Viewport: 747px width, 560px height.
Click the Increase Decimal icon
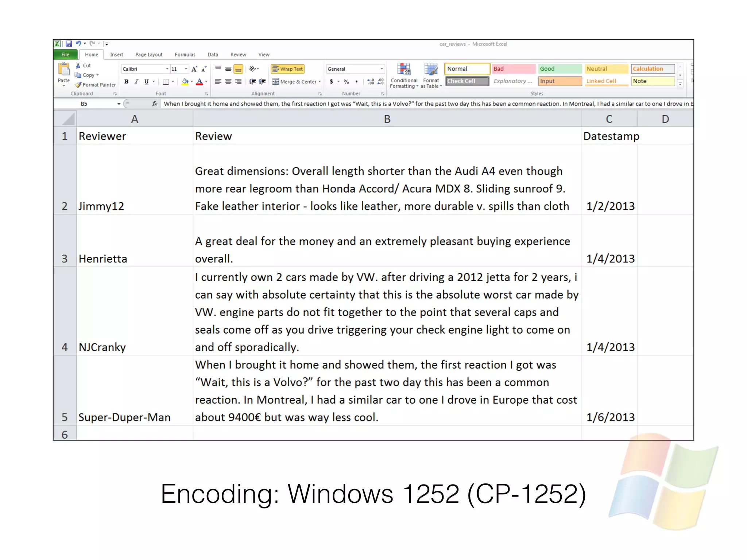click(x=371, y=82)
